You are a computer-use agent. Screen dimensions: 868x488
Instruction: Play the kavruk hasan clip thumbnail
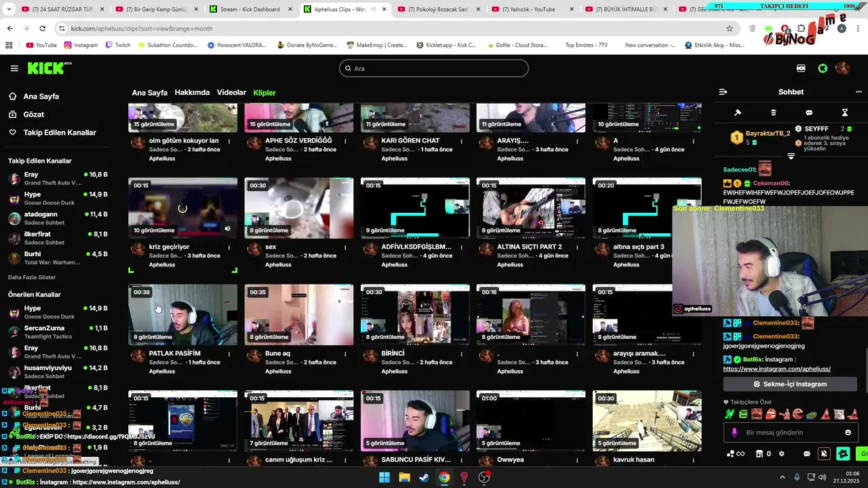pos(647,421)
